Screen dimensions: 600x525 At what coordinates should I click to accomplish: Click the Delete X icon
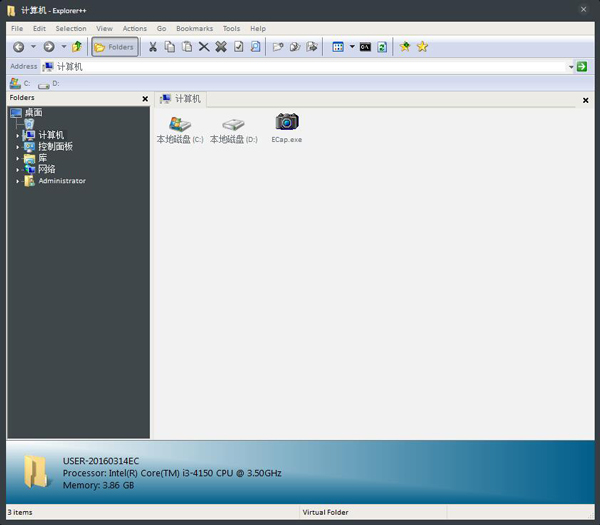(x=204, y=47)
